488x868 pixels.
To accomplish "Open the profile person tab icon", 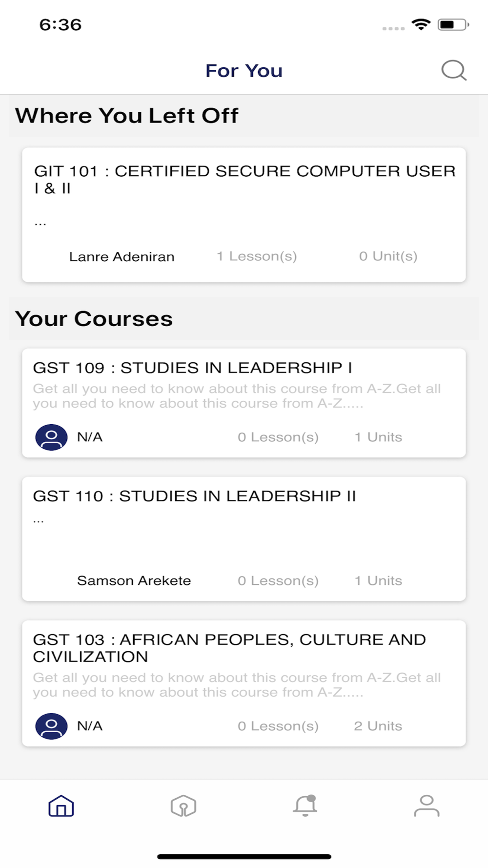I will [427, 806].
